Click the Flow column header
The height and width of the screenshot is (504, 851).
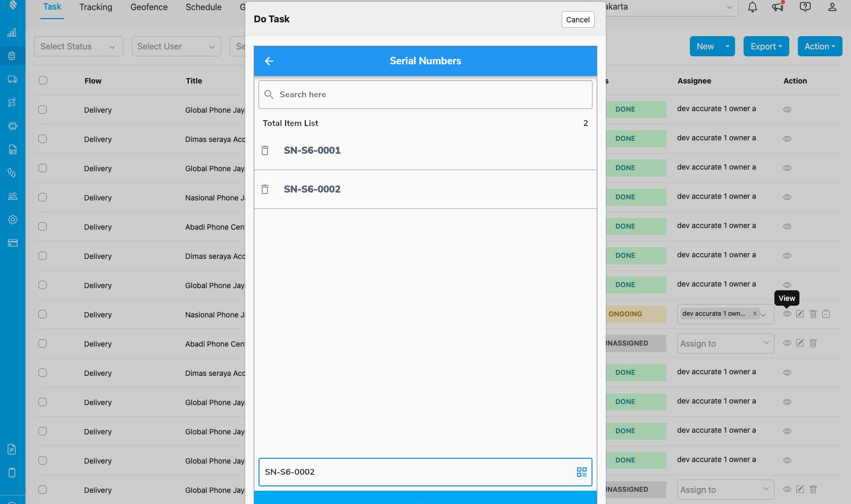(x=93, y=81)
